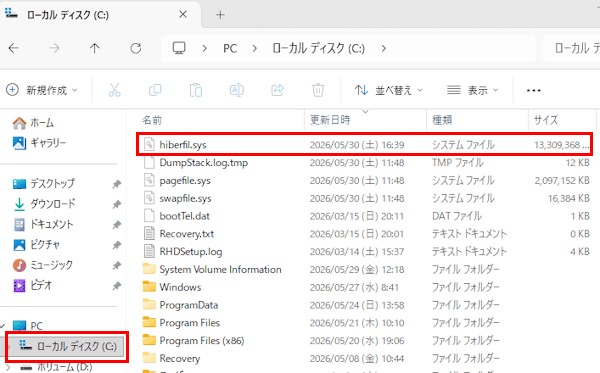Expand chevron after PC in address bar

(254, 49)
